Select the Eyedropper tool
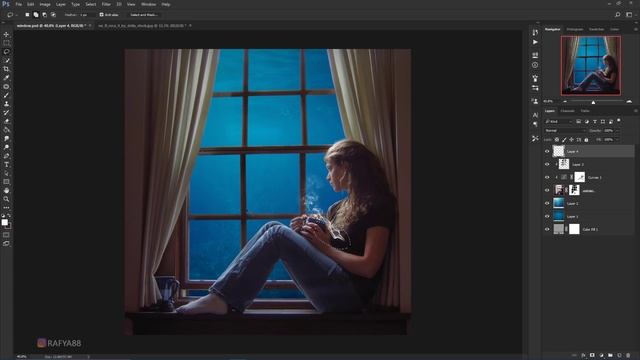This screenshot has width=640, height=360. [x=6, y=78]
